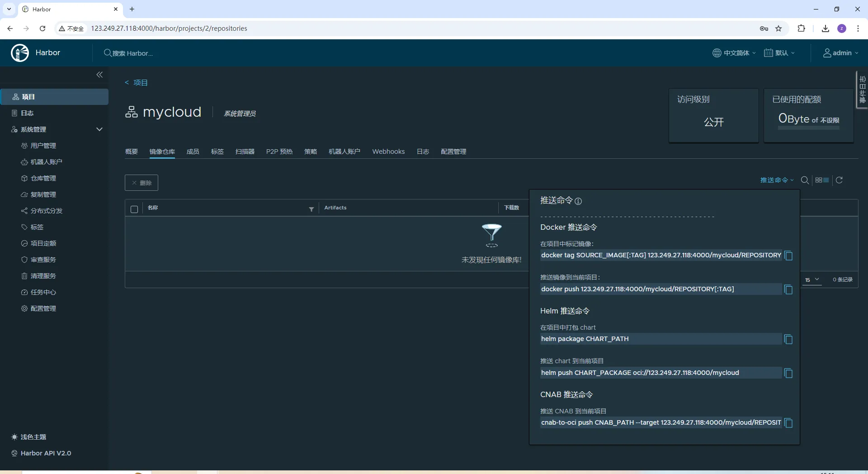868x474 pixels.
Task: Click the docker push command text field
Action: 661,289
